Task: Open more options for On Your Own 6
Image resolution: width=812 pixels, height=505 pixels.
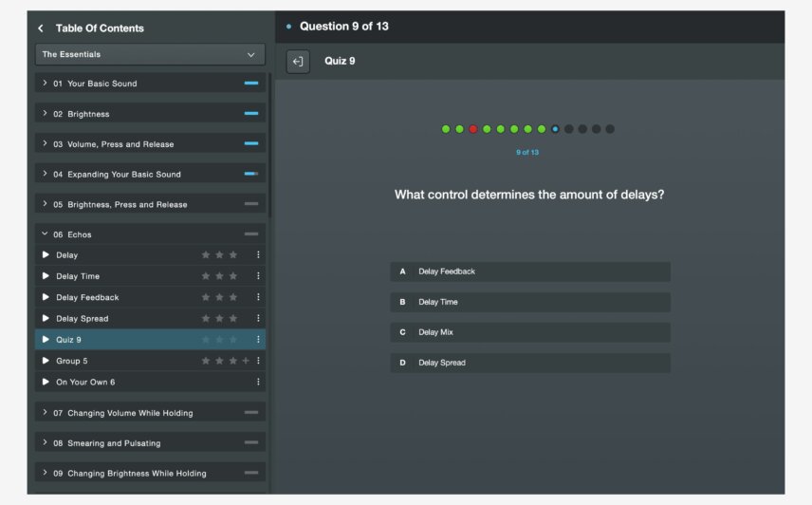Action: (258, 382)
